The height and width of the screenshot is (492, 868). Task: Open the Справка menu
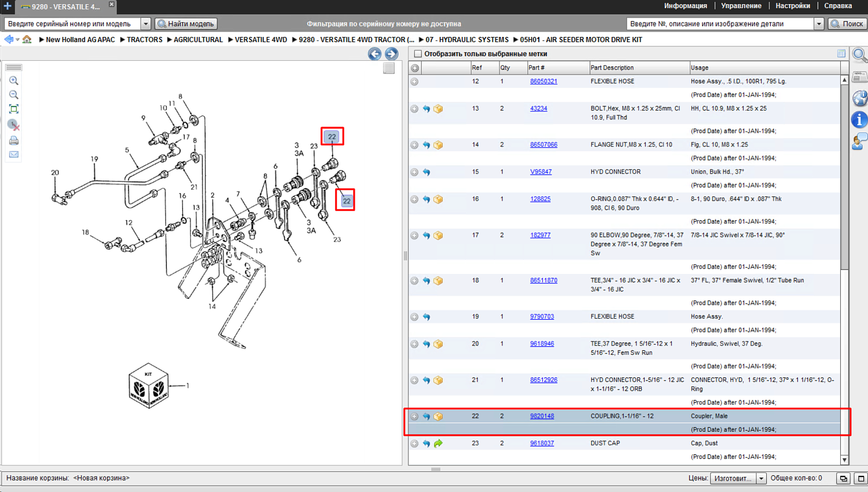pos(838,6)
